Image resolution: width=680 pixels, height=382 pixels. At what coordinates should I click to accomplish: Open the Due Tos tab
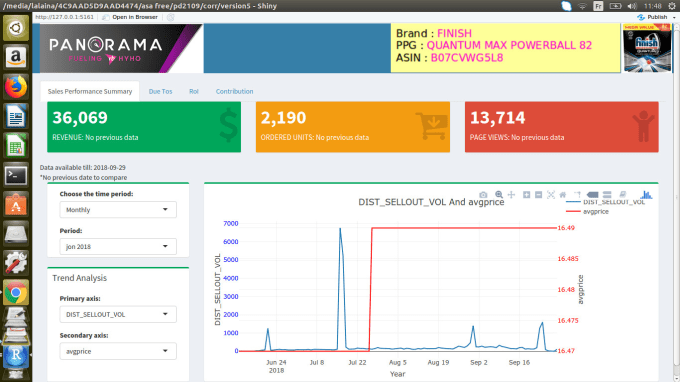click(x=160, y=91)
